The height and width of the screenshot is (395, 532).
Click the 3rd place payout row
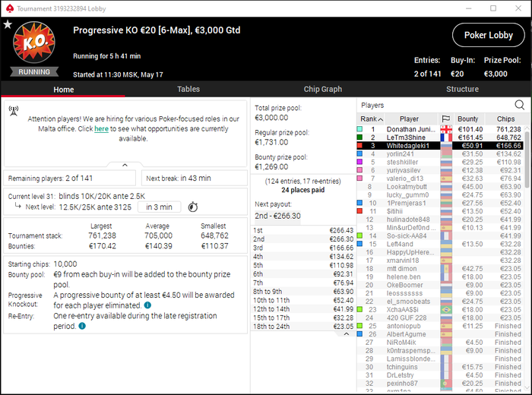pyautogui.click(x=303, y=248)
